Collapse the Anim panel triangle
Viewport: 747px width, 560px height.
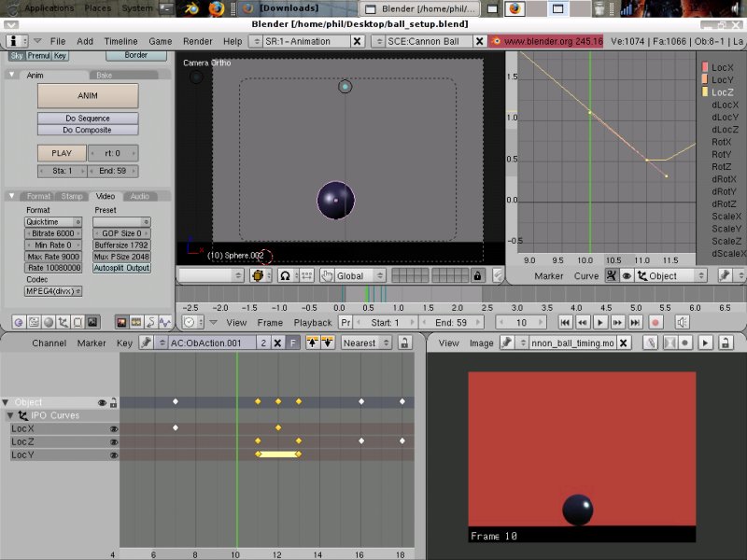(x=12, y=75)
